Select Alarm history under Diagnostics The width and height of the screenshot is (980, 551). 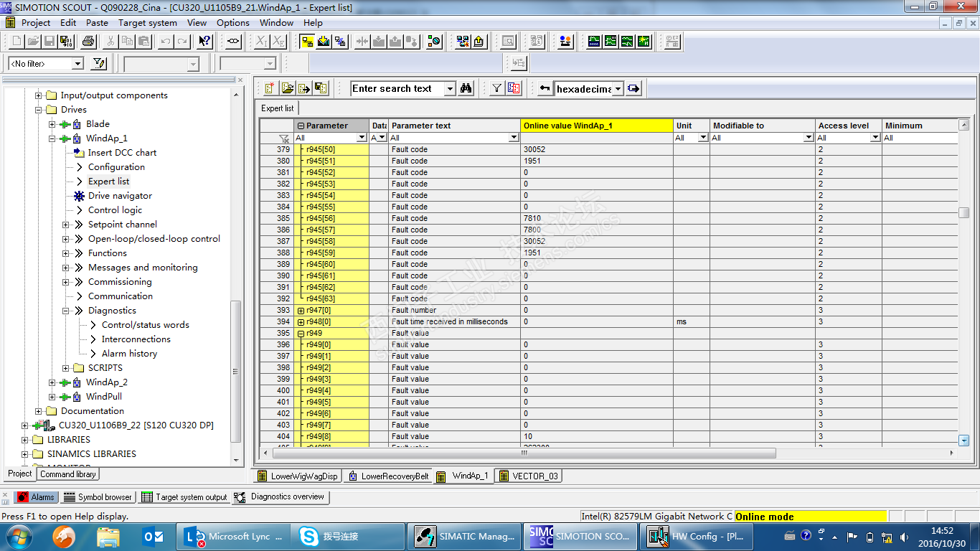click(x=129, y=354)
